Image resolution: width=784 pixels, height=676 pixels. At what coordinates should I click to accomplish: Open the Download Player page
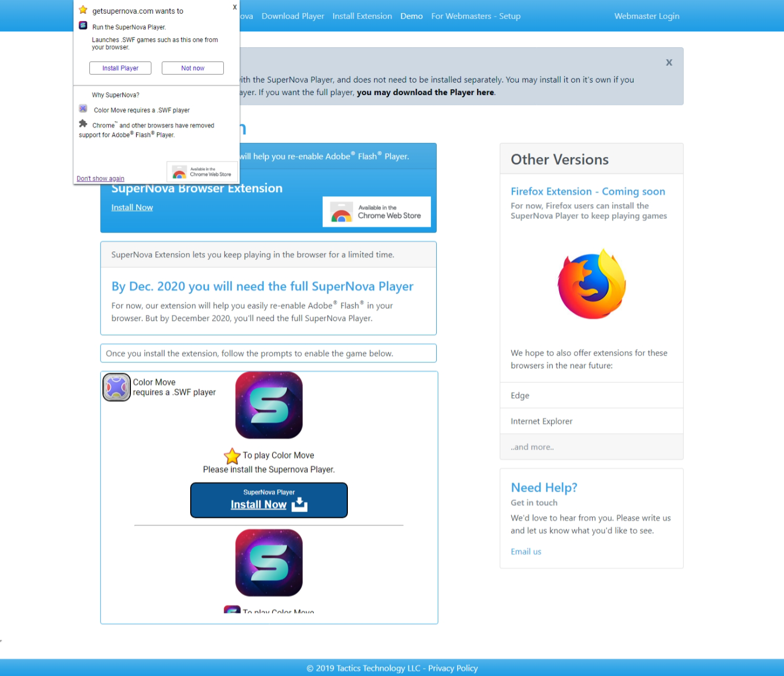[x=293, y=16]
